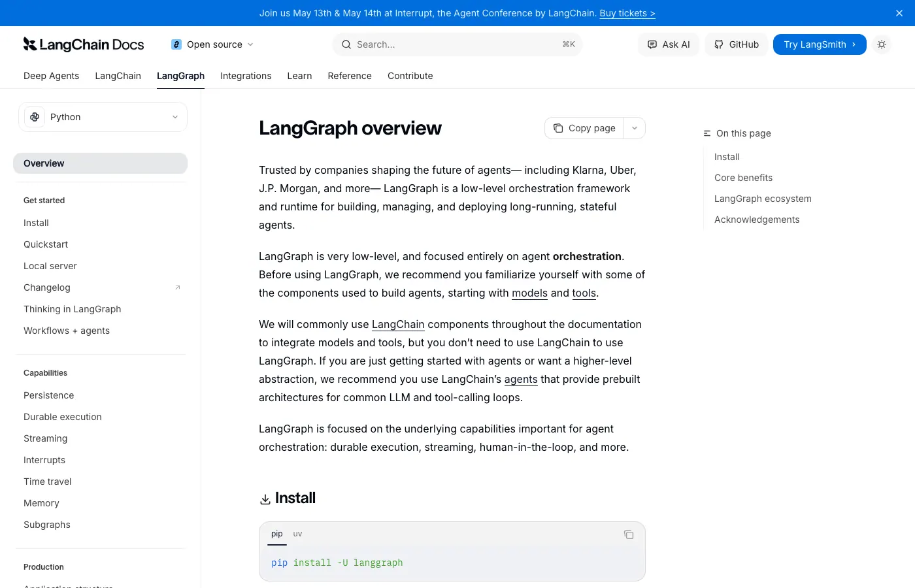Screen dimensions: 915x588
Task: Open the Streaming sidebar page
Action: [x=46, y=438]
